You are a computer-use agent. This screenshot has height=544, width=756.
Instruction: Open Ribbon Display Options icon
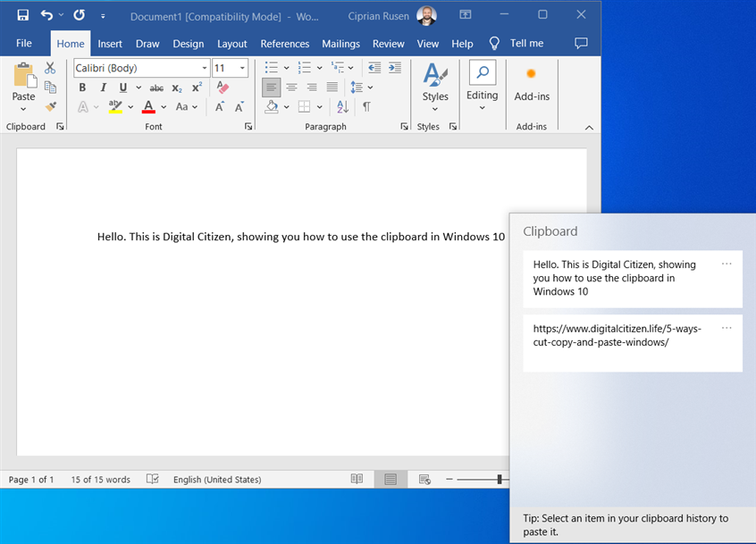click(466, 15)
